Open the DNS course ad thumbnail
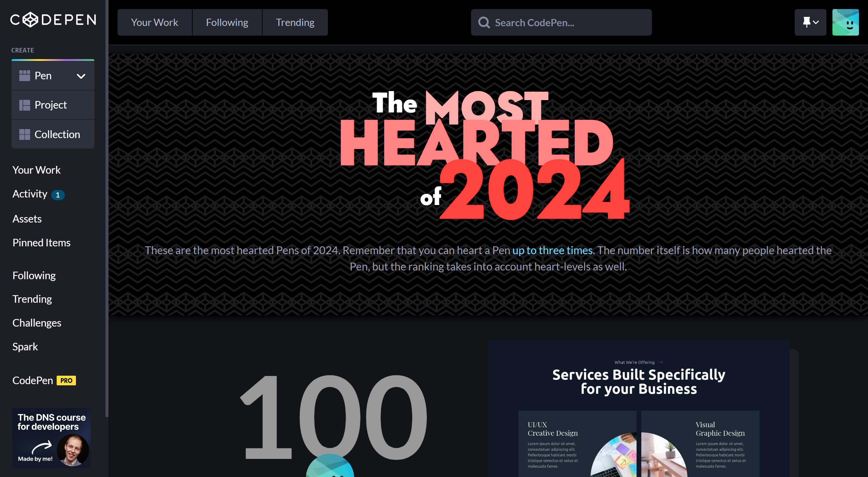The width and height of the screenshot is (868, 477). [x=51, y=438]
